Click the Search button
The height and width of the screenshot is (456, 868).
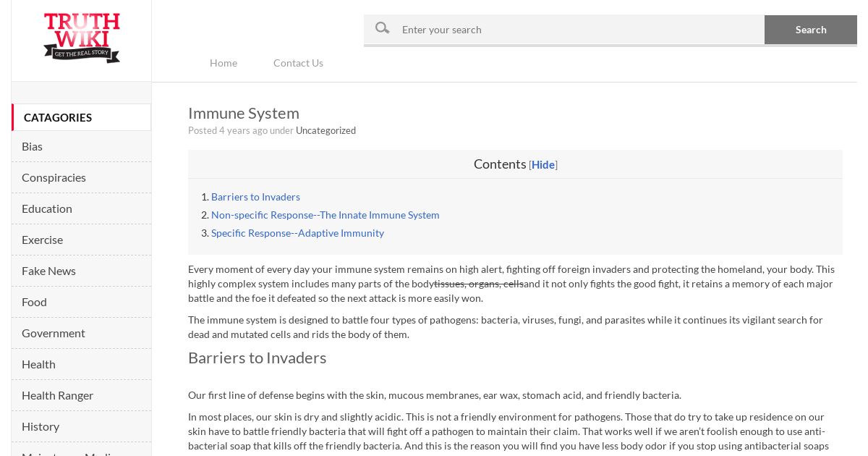pyautogui.click(x=811, y=30)
